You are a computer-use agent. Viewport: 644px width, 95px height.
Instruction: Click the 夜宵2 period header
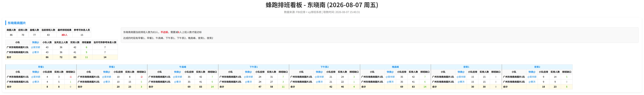point(537,67)
